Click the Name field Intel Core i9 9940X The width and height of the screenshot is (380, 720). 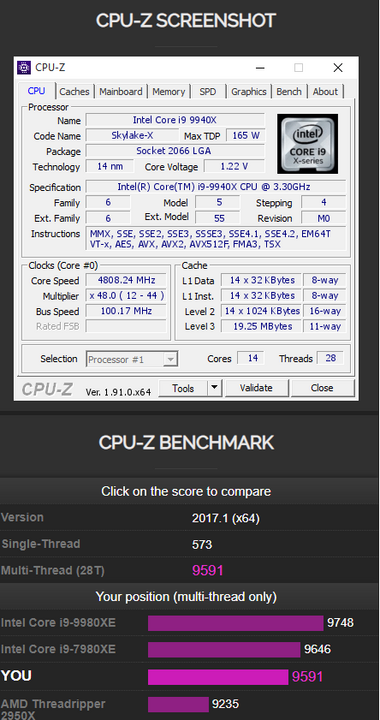175,120
